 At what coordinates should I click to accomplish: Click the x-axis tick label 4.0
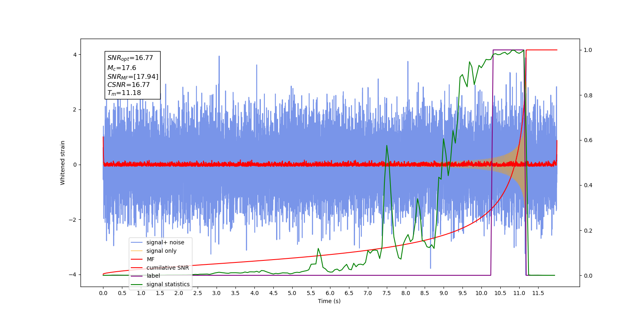(254, 293)
